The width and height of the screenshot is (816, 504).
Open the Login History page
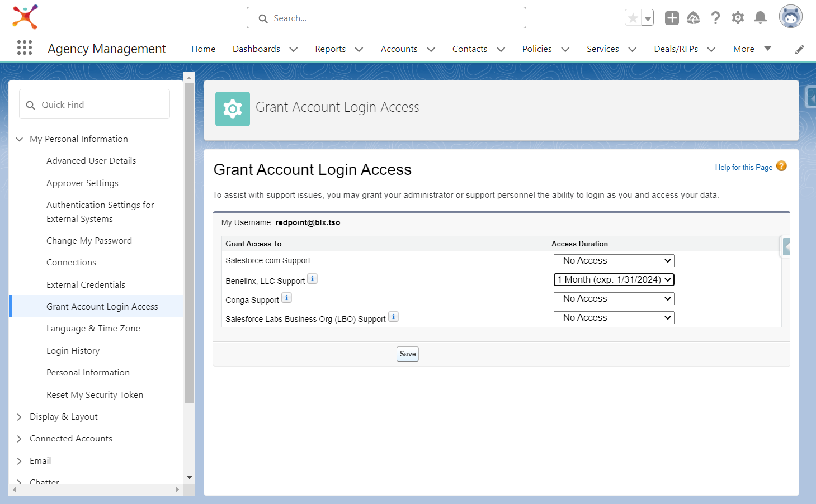pos(73,351)
